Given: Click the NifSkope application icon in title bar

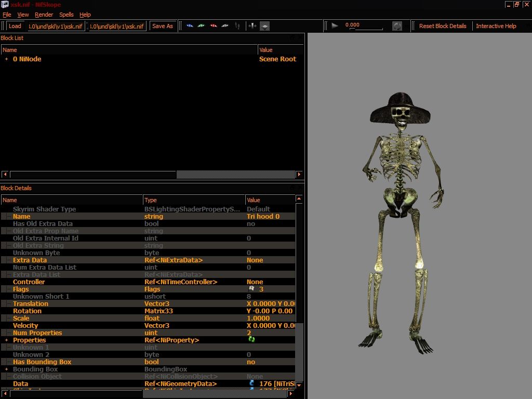Looking at the screenshot, I should point(5,4).
